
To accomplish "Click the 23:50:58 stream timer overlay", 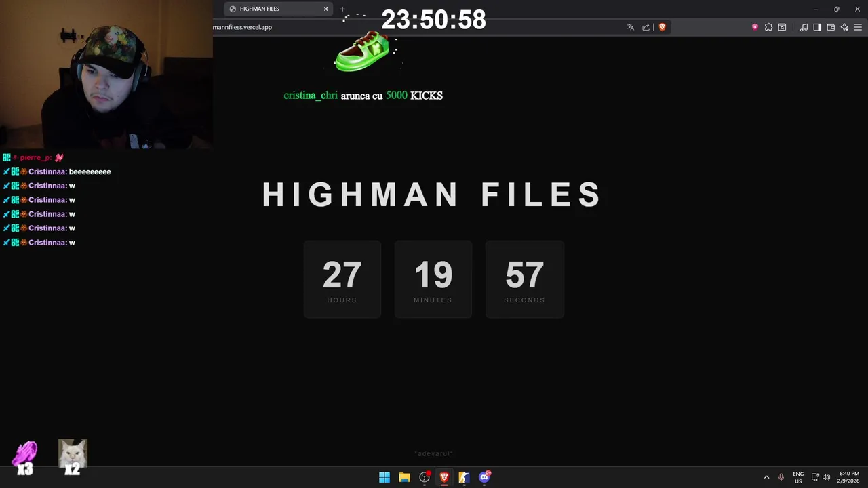I will point(433,20).
